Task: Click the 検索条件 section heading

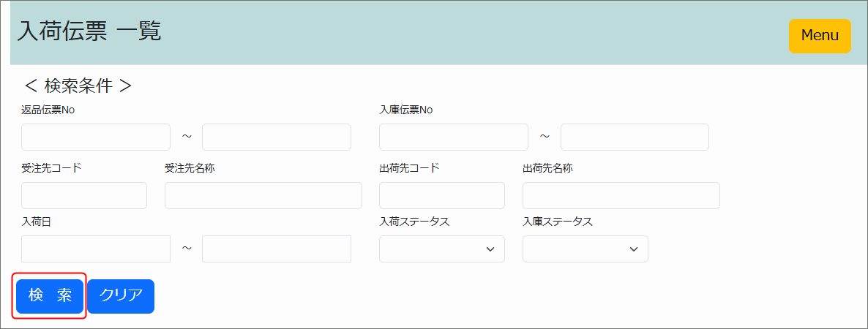Action: [78, 86]
